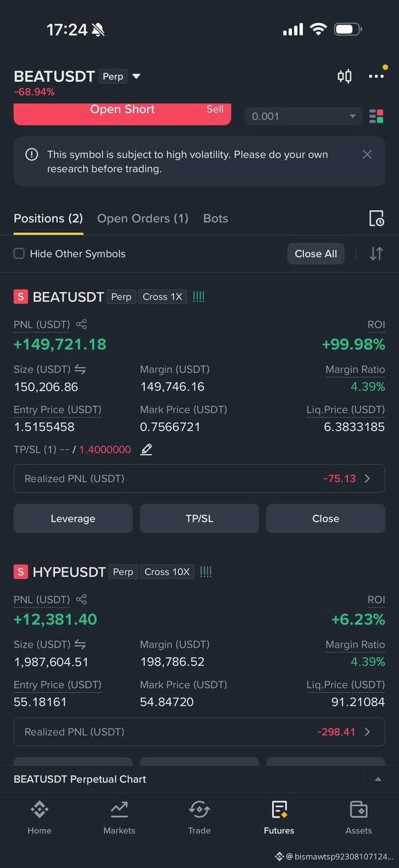Tap the positions sort arrows icon

[376, 254]
